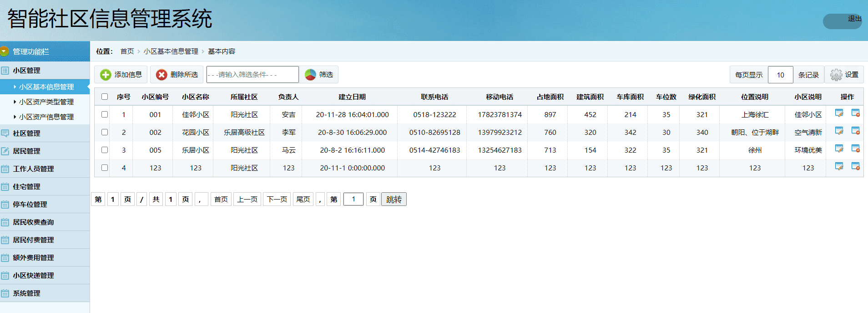868x313 pixels.
Task: Click the 住宅管理 sidebar calendar icon
Action: coord(5,187)
